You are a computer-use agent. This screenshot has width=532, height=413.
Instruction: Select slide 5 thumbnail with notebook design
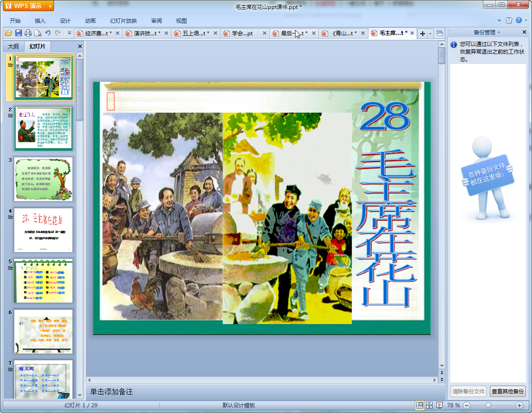tap(43, 281)
